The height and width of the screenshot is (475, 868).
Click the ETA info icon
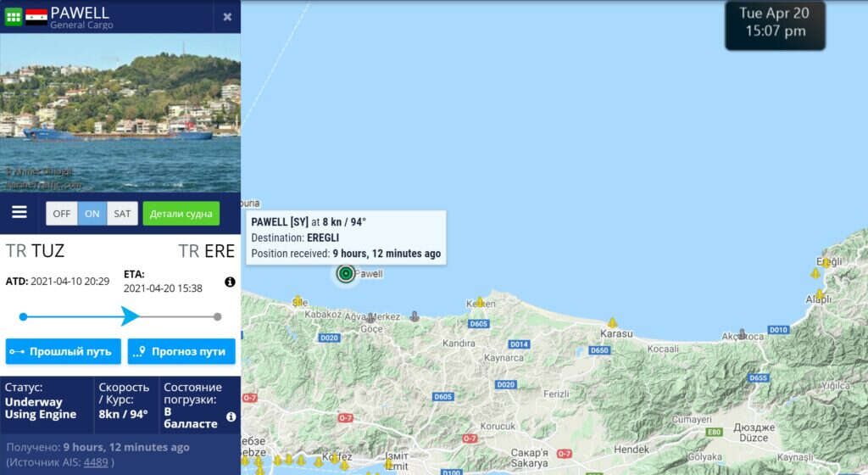(x=230, y=282)
